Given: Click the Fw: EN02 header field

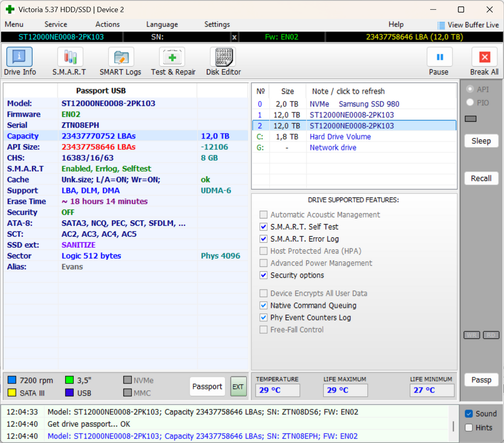Looking at the screenshot, I should click(282, 37).
